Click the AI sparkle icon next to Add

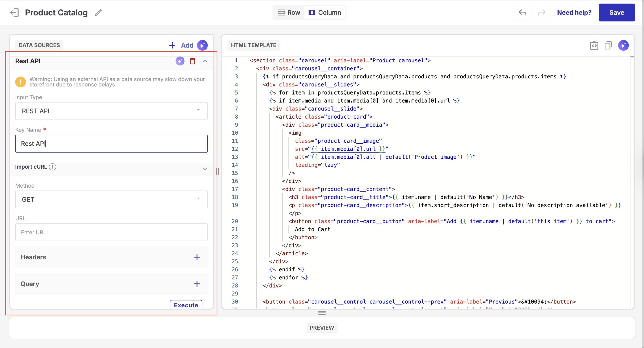(202, 45)
